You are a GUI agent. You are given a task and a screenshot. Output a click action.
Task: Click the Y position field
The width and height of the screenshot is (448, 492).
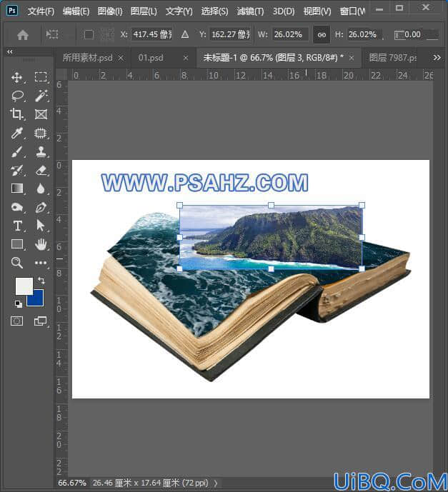231,34
